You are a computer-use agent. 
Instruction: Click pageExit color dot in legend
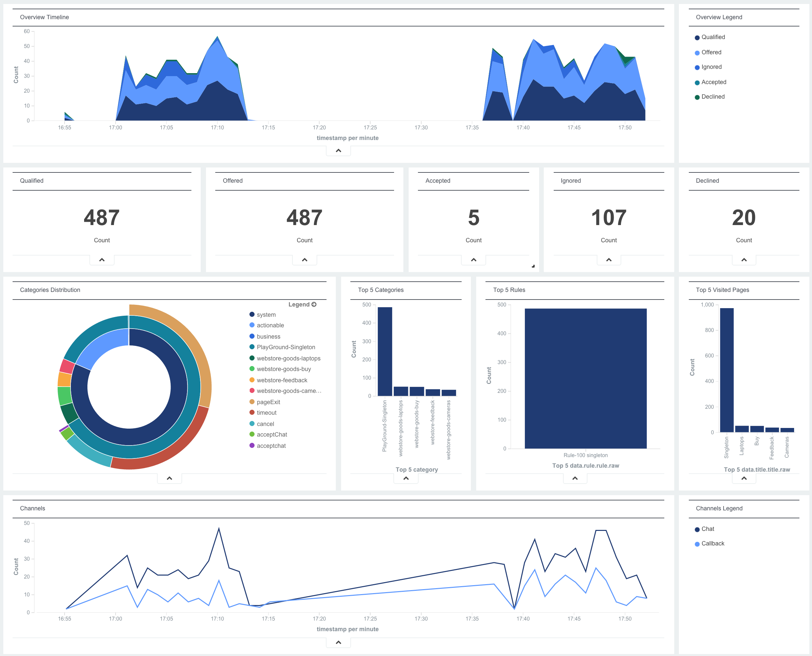[x=252, y=402]
